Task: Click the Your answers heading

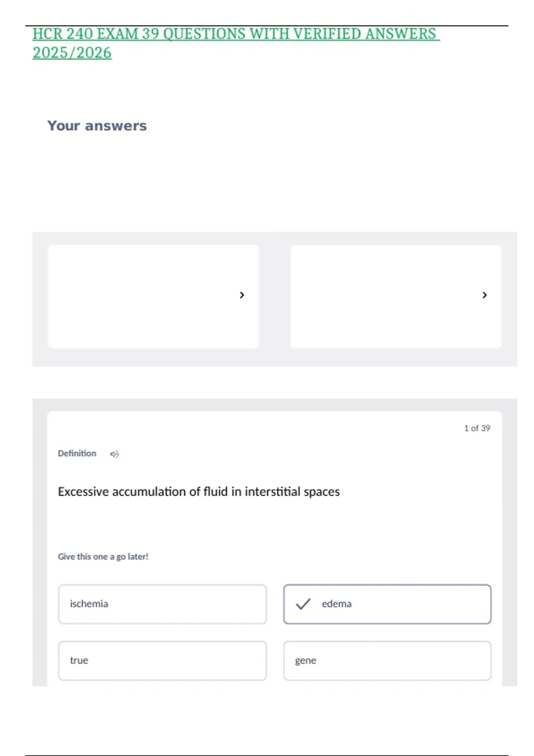Action: [x=97, y=126]
